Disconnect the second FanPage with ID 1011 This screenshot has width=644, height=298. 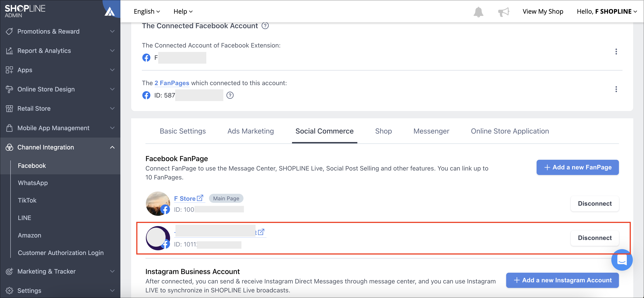(595, 238)
